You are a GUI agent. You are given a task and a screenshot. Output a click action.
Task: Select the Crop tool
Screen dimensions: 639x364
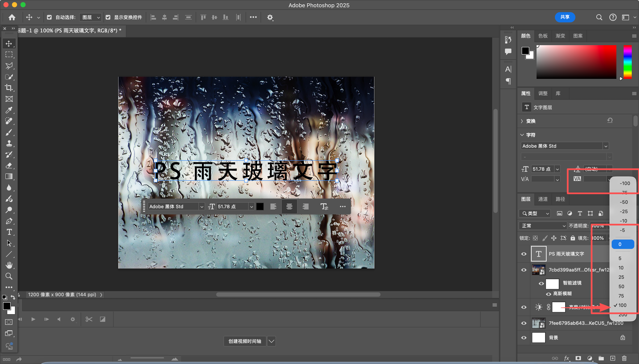(x=9, y=88)
